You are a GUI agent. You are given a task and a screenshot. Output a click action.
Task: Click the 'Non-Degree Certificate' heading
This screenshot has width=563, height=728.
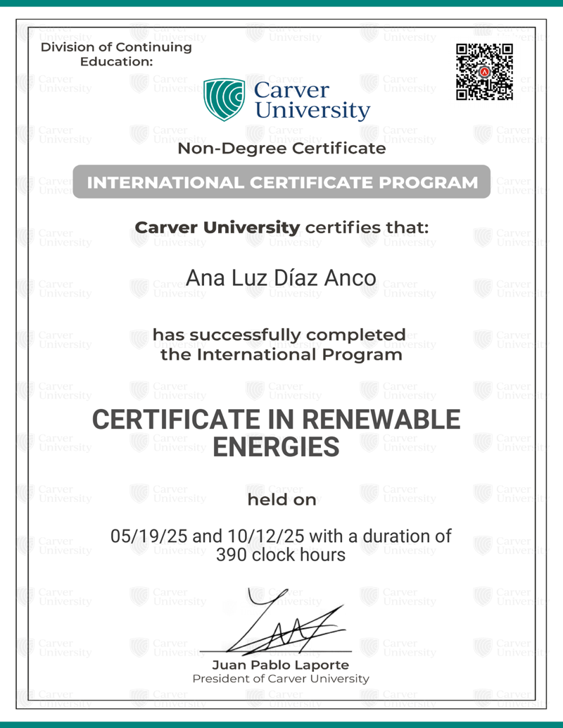tap(281, 149)
